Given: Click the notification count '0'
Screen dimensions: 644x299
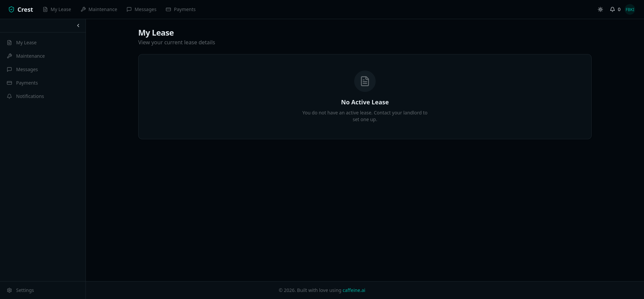Looking at the screenshot, I should click(619, 9).
